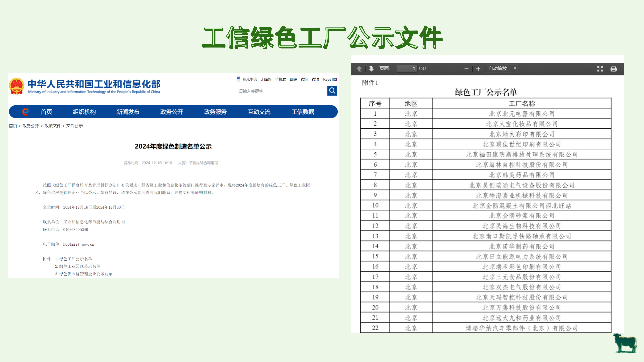Viewport: 644px width, 362px height.
Task: Click the swirl icon in nav bar
Action: (25, 112)
